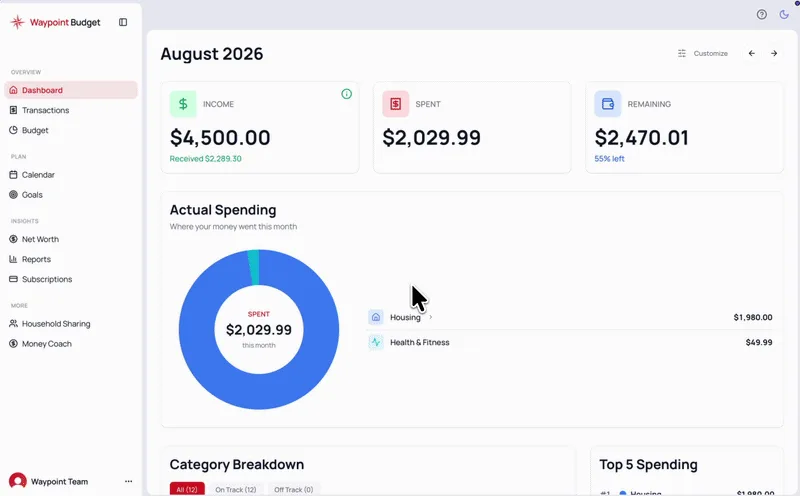The image size is (800, 496).
Task: Click the Customize sliders icon
Action: click(682, 53)
